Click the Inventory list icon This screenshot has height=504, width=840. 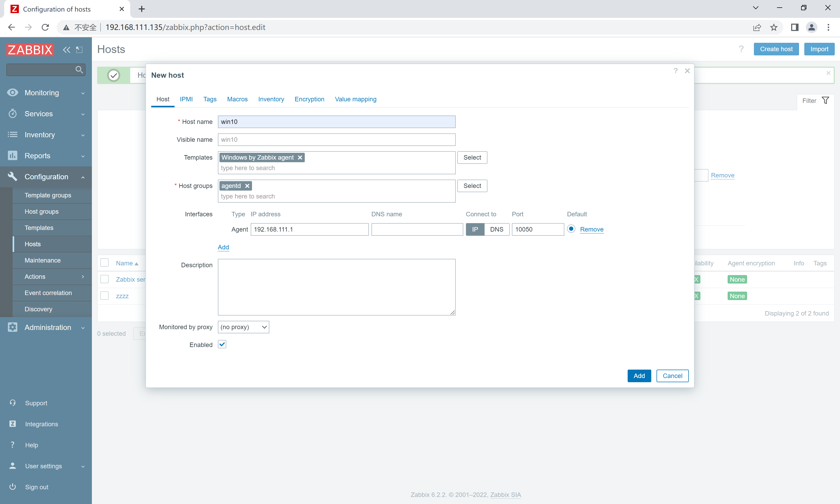(x=13, y=134)
